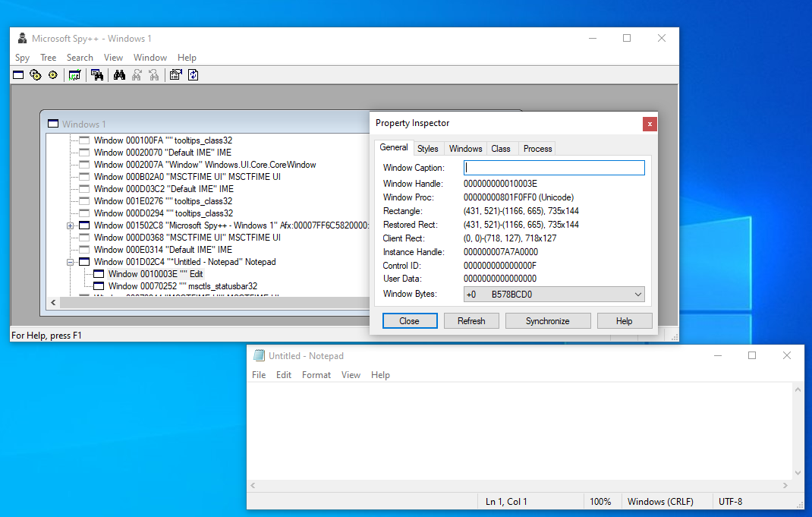
Task: Open the Windows tab in Property Inspector
Action: (x=465, y=149)
